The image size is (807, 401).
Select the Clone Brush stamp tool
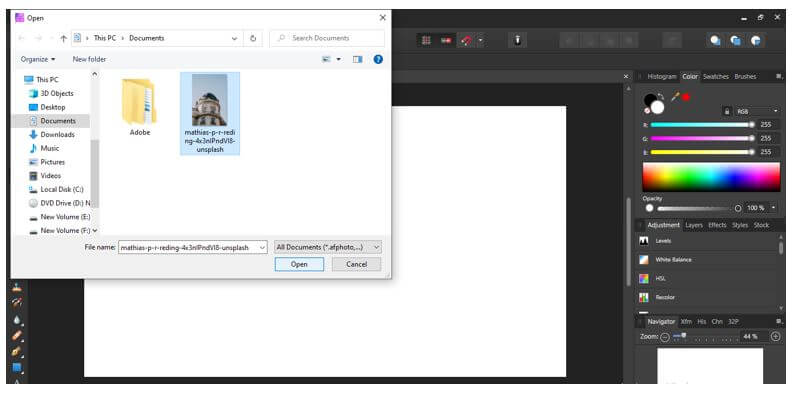point(17,288)
